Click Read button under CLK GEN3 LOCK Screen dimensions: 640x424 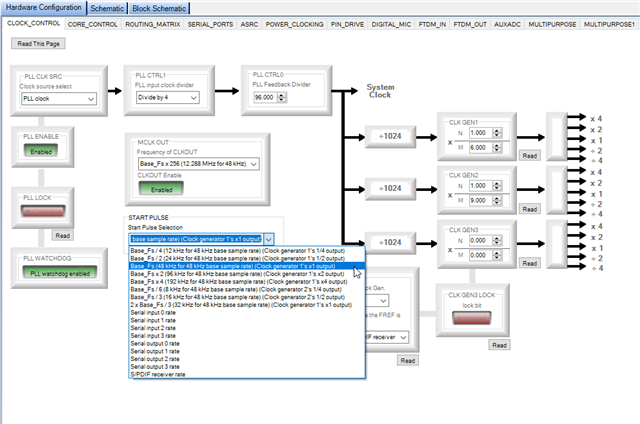499,345
